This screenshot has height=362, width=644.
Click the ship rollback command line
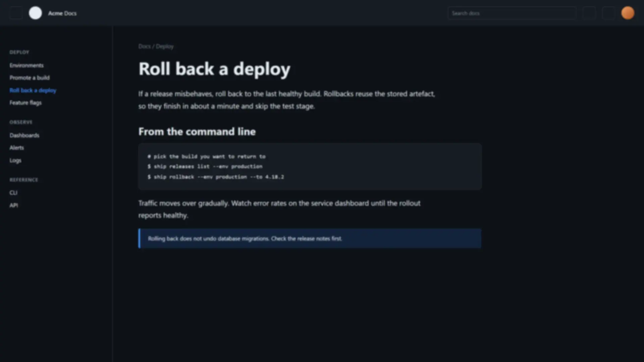pyautogui.click(x=216, y=177)
